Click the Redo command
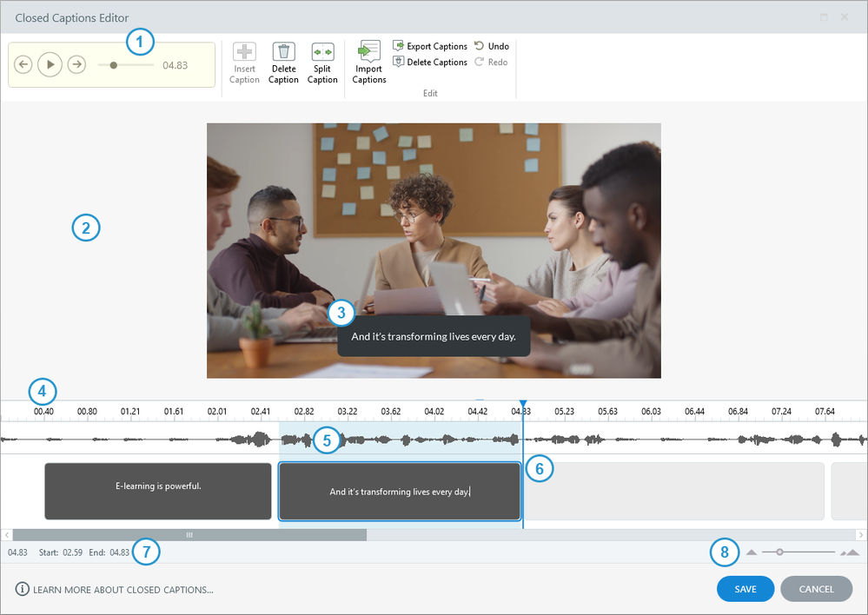This screenshot has height=615, width=868. 492,62
